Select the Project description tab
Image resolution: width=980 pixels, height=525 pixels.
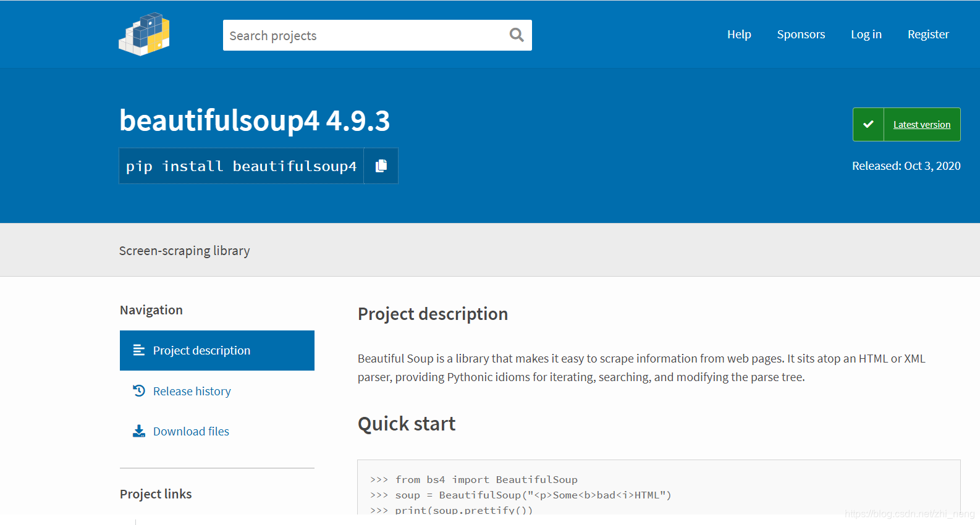click(217, 350)
